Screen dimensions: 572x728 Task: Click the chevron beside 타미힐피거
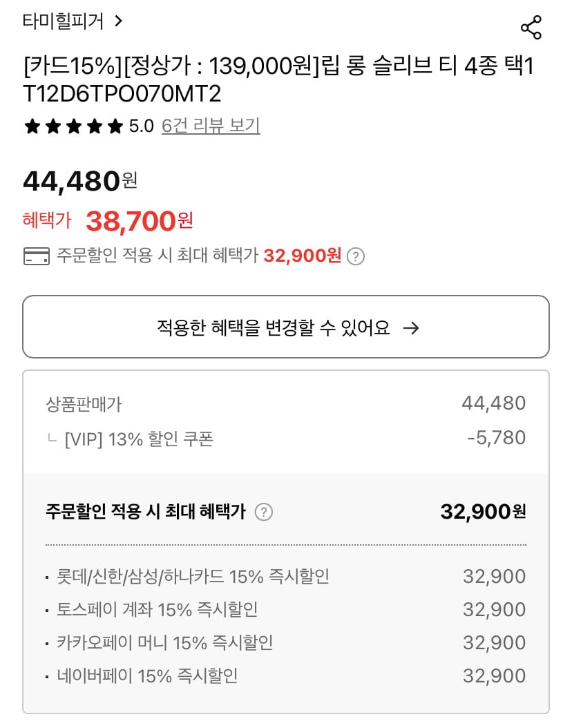click(118, 21)
